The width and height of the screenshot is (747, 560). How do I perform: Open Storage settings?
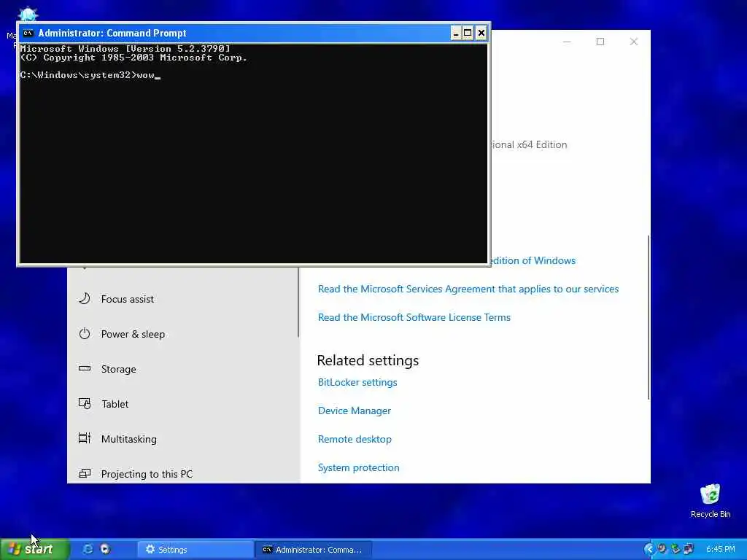(182, 369)
